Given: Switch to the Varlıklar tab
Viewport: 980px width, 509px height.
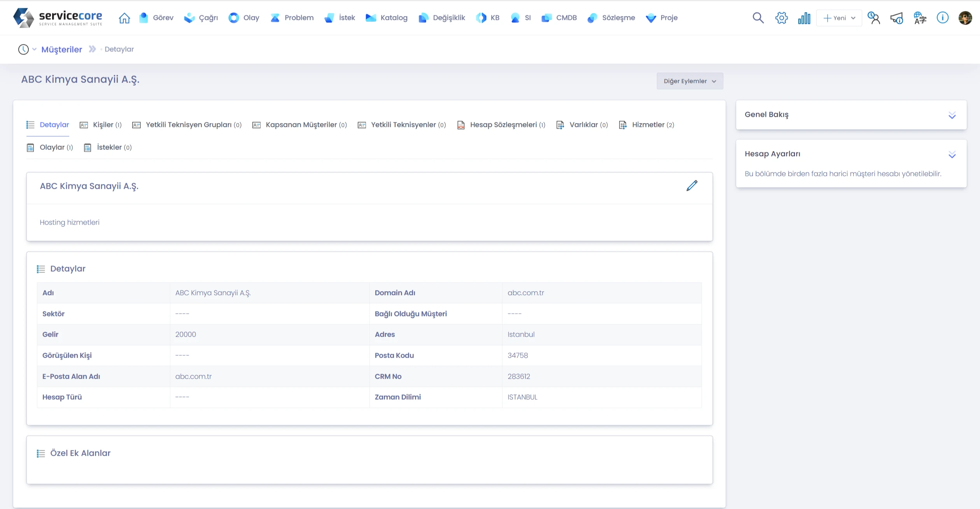Looking at the screenshot, I should (582, 125).
